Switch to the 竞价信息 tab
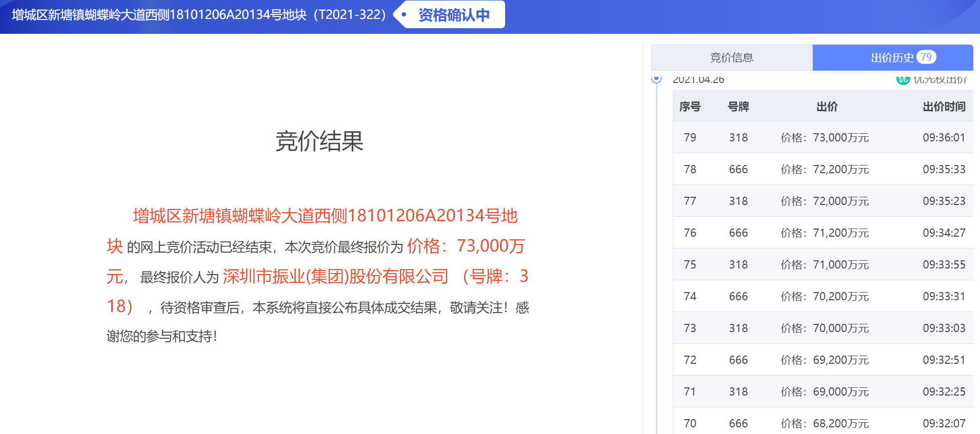Screen dimensions: 980x434 point(731,58)
